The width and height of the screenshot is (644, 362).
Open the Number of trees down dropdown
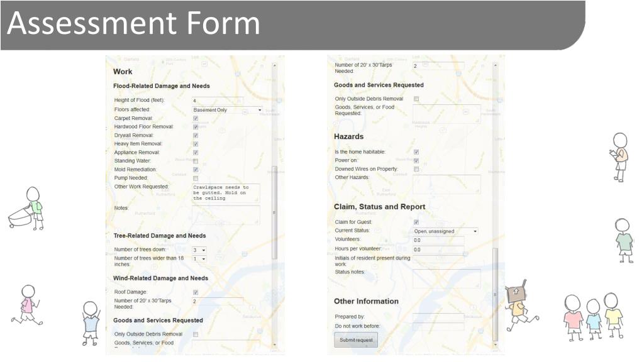199,250
